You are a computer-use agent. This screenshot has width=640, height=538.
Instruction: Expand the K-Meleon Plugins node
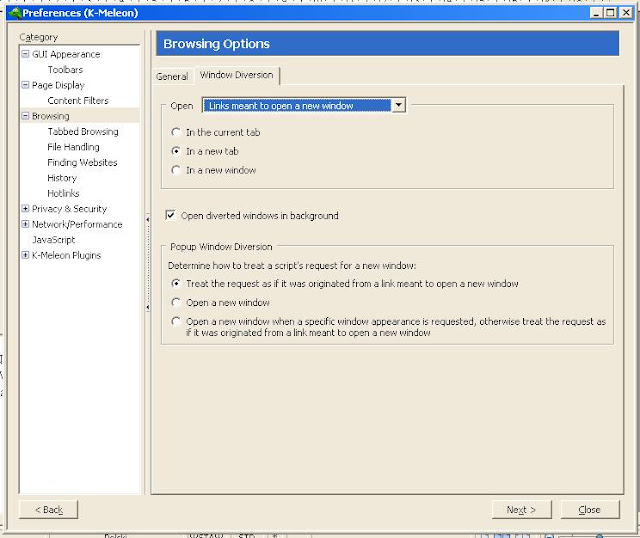click(x=25, y=255)
